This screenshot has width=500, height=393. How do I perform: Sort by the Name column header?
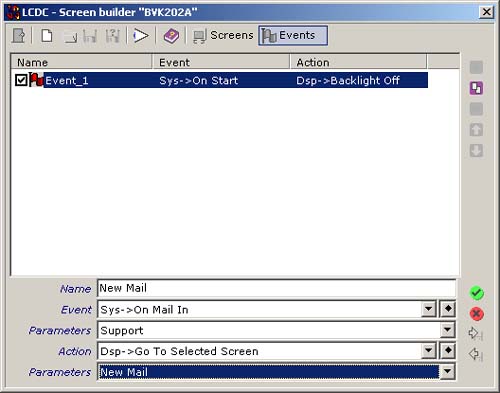point(81,62)
